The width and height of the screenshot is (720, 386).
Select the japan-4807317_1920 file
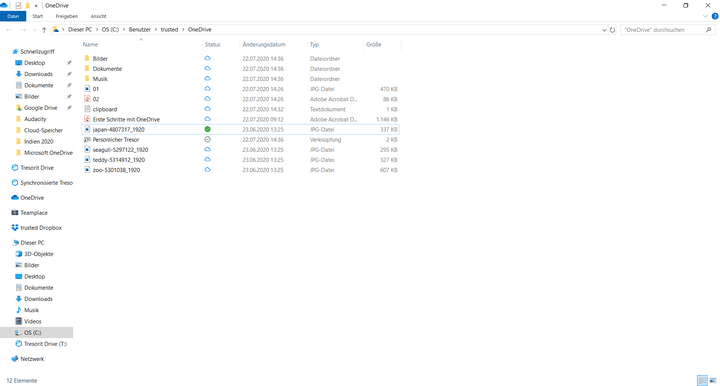118,129
